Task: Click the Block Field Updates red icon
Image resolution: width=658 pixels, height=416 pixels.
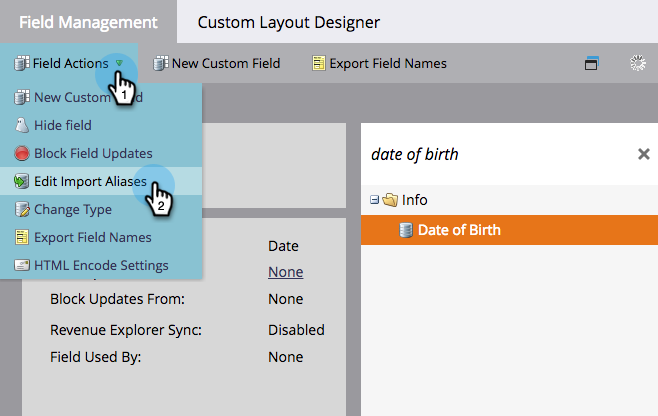Action: tap(21, 153)
